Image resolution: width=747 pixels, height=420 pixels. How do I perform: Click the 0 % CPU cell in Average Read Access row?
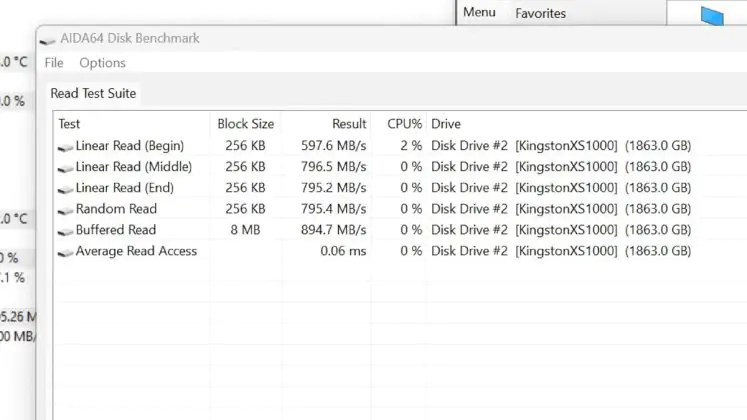coord(411,251)
